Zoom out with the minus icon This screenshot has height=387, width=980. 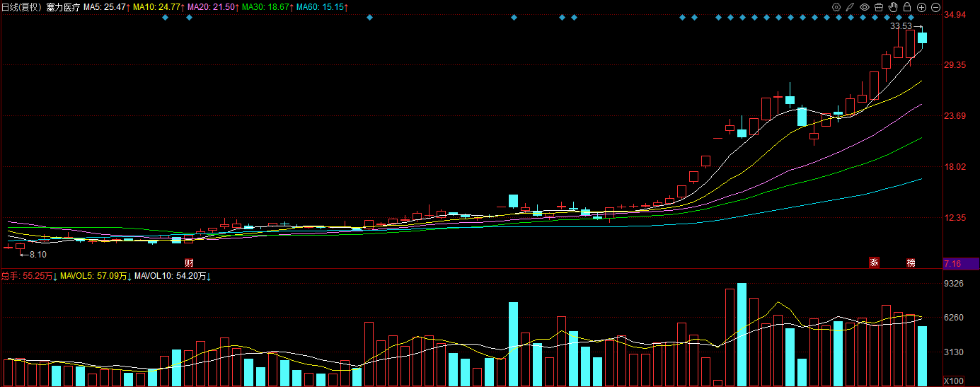tap(935, 7)
